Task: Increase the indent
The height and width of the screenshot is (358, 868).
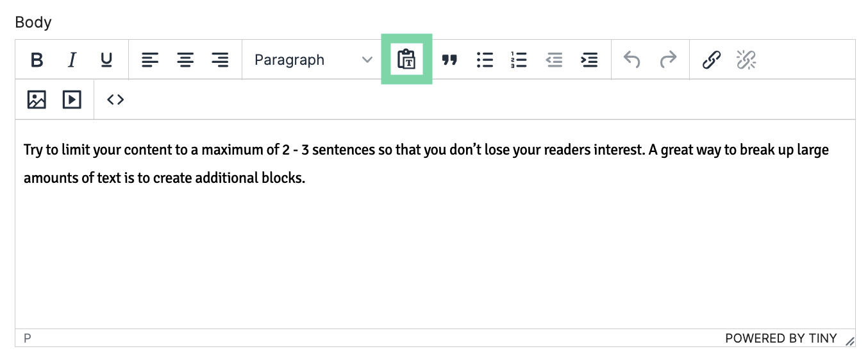Action: (589, 60)
